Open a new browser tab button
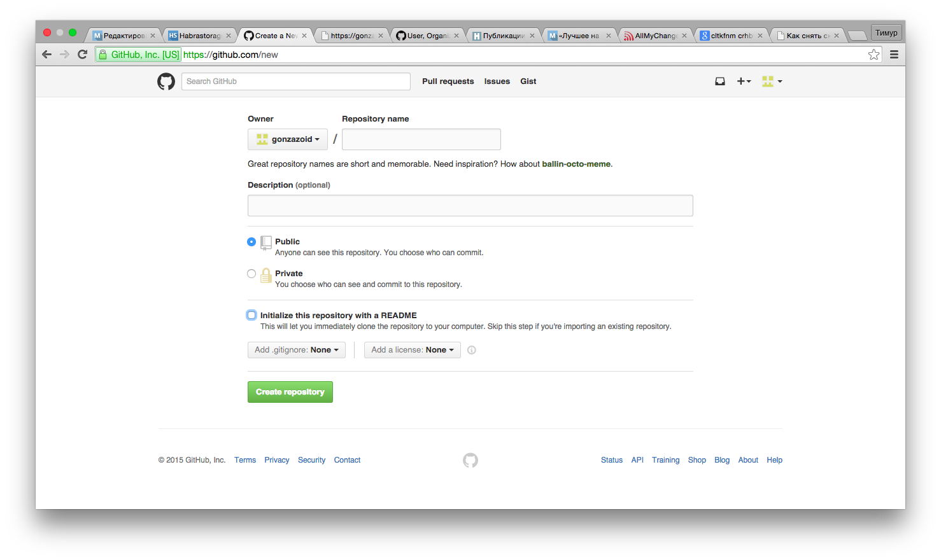Viewport: 941px width, 560px height. click(858, 36)
